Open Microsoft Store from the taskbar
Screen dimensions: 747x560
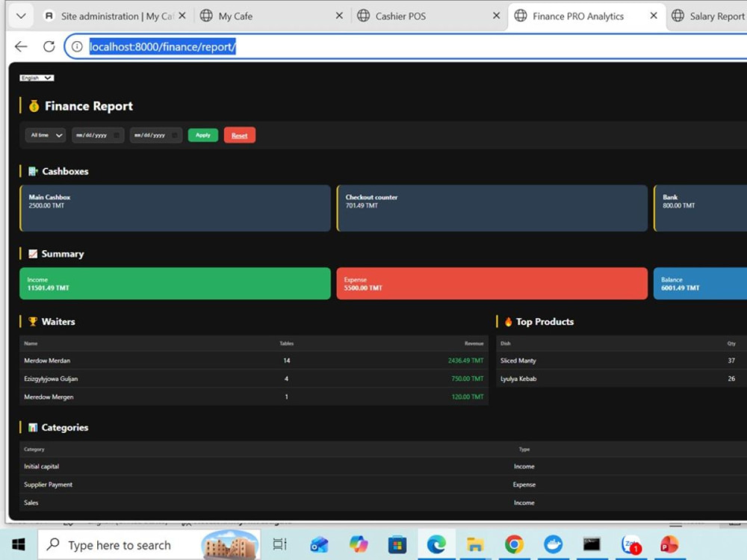[x=397, y=544]
